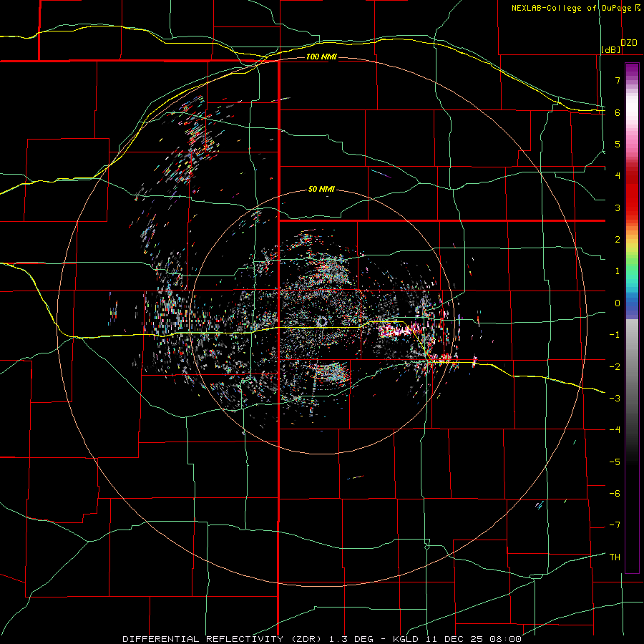This screenshot has width=644, height=644.
Task: Click the positive 7 scale label
Action: (618, 80)
